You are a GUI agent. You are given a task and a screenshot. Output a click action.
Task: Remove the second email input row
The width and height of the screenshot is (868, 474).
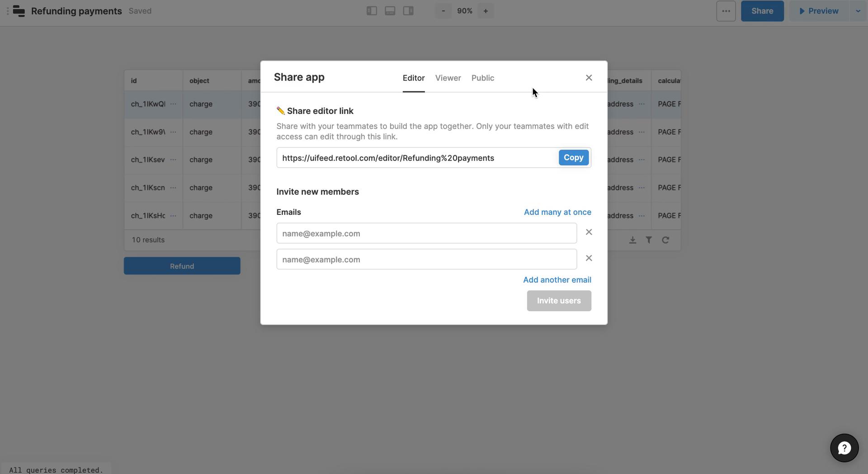tap(589, 258)
